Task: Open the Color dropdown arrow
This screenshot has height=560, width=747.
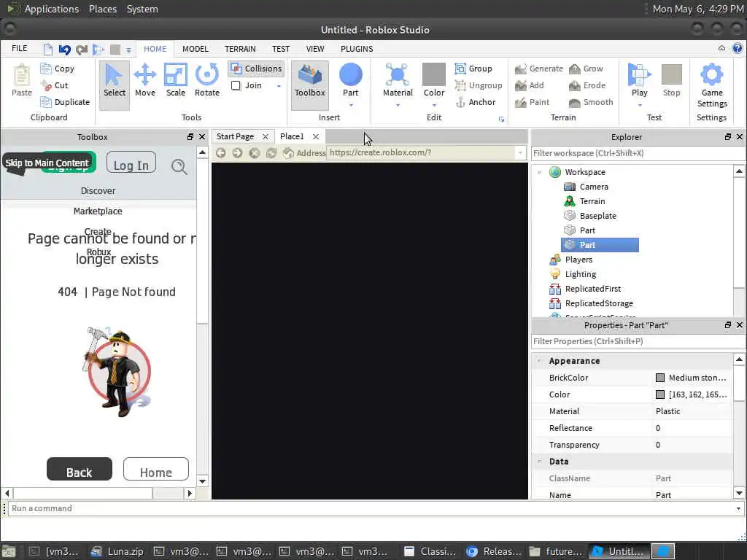Action: click(x=434, y=105)
